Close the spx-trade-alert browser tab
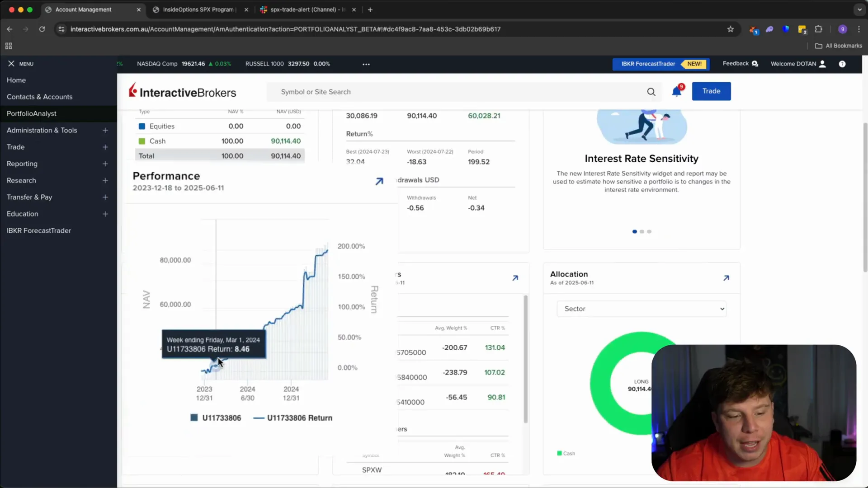Viewport: 868px width, 488px height. [354, 9]
